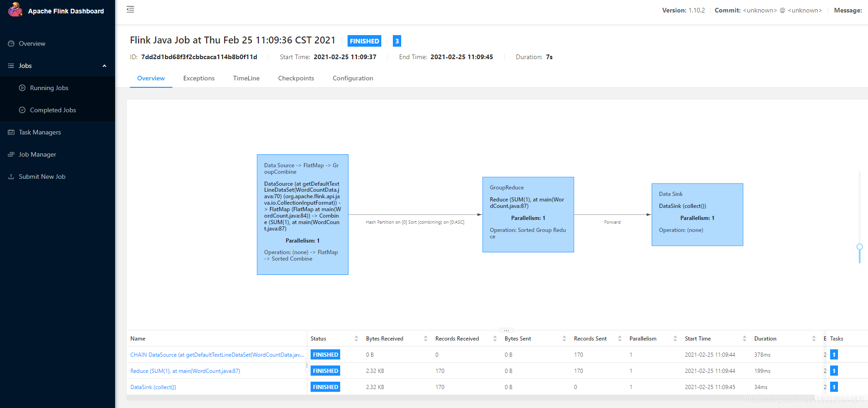The image size is (868, 408).
Task: Switch to the Exceptions tab
Action: point(199,78)
